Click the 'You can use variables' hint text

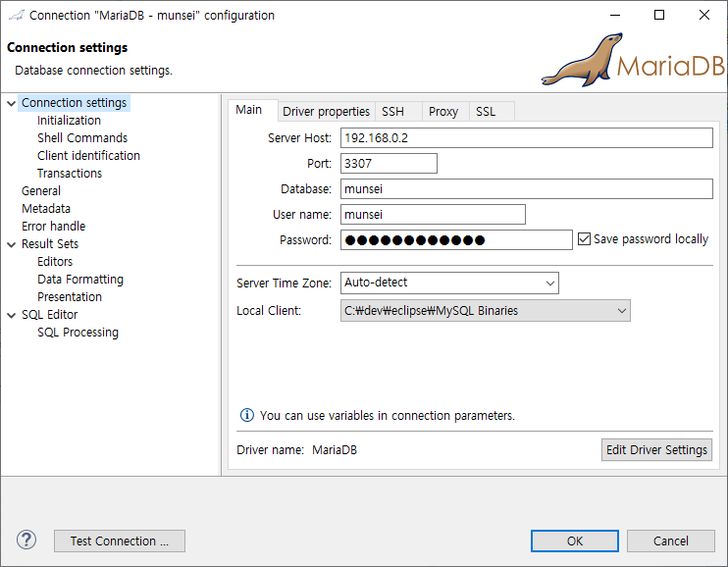(x=388, y=415)
